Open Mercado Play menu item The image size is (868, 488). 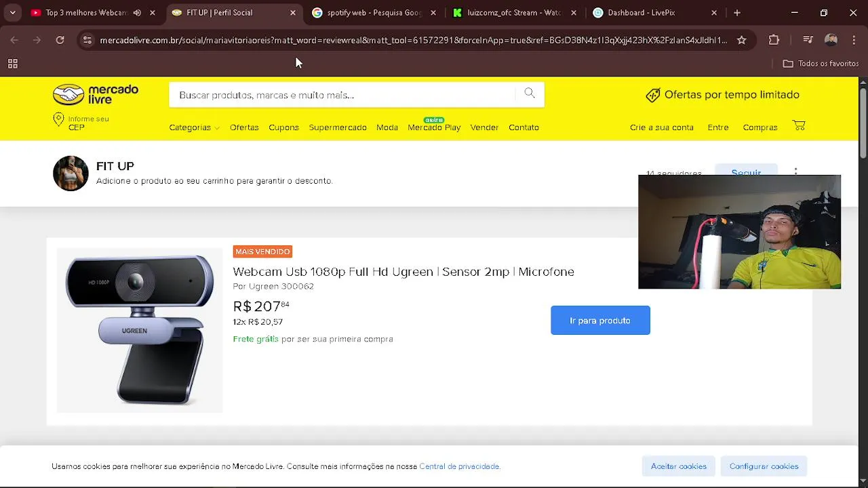pyautogui.click(x=434, y=127)
